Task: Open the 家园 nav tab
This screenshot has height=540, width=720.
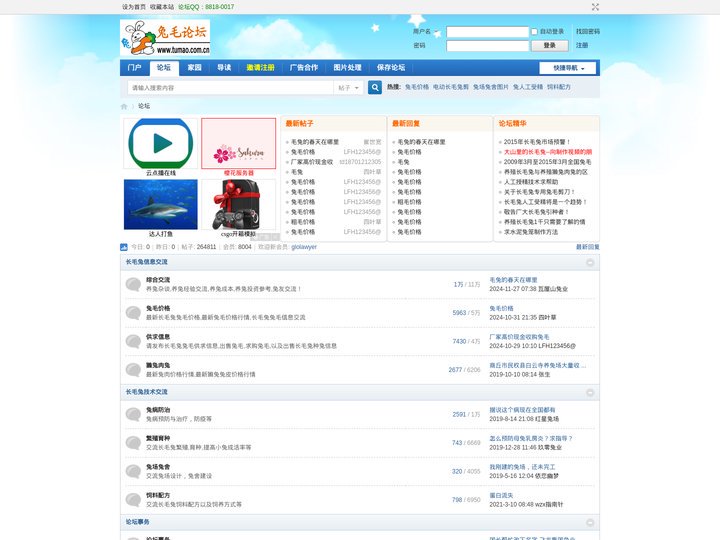Action: (x=195, y=68)
